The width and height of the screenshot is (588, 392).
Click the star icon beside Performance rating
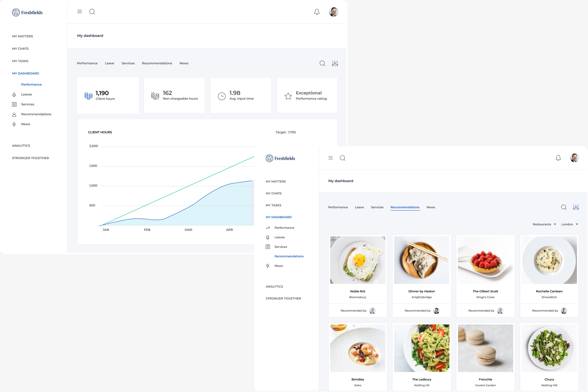coord(288,96)
